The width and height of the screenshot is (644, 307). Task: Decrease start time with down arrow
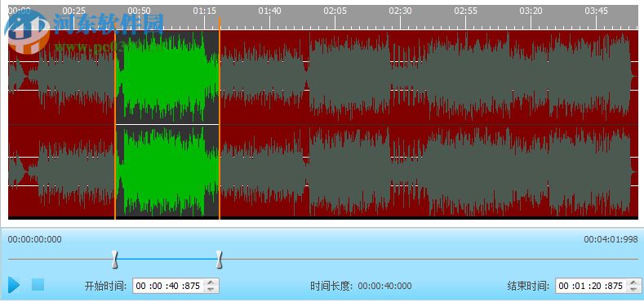[x=211, y=289]
